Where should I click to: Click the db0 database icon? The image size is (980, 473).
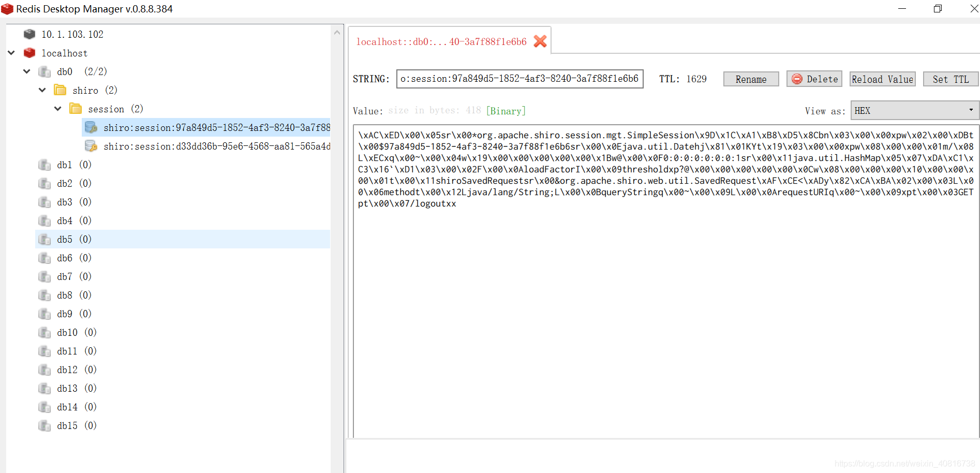44,71
